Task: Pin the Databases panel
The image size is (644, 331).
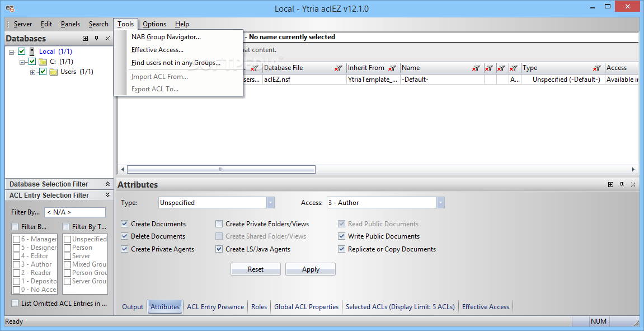Action: tap(97, 38)
